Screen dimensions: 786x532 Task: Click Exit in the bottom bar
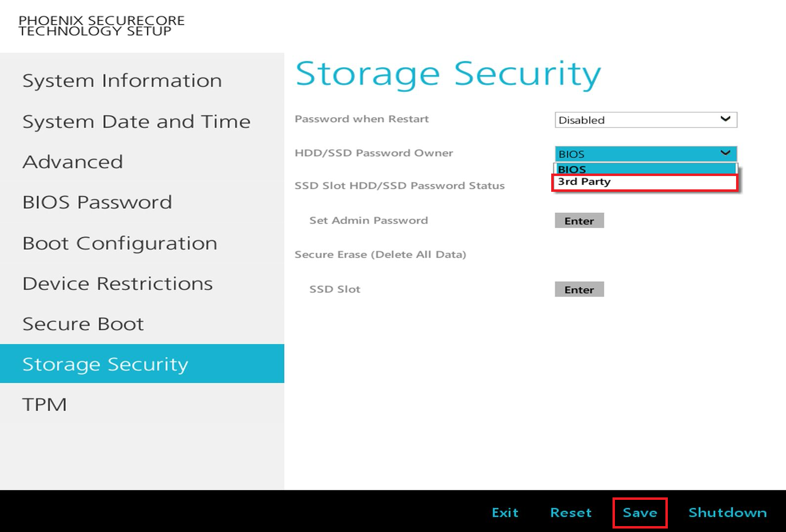tap(505, 513)
